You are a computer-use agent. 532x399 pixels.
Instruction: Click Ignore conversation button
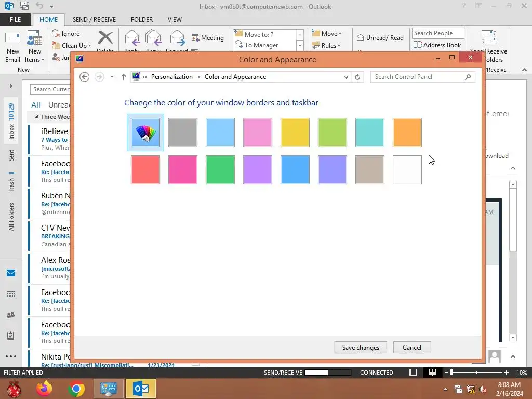pyautogui.click(x=66, y=34)
